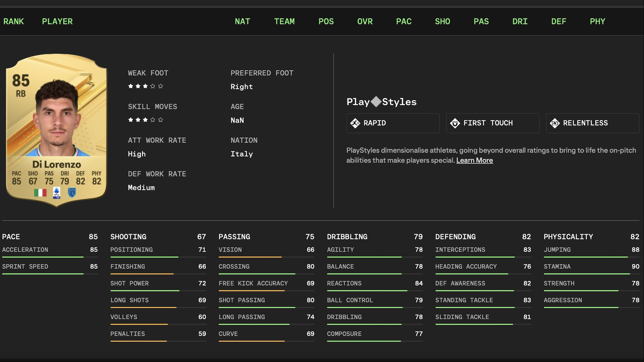Sort by the DRI column header
The image size is (644, 362).
click(520, 21)
